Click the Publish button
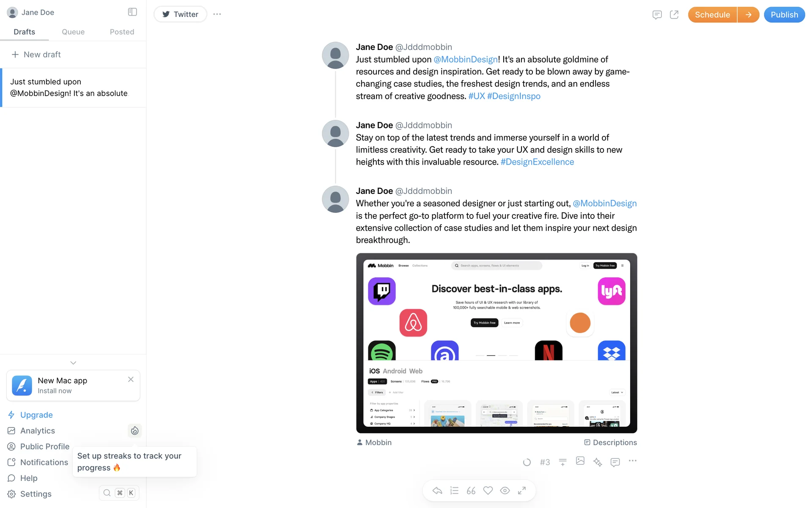Screen dimensions: 812x508 coord(784,15)
